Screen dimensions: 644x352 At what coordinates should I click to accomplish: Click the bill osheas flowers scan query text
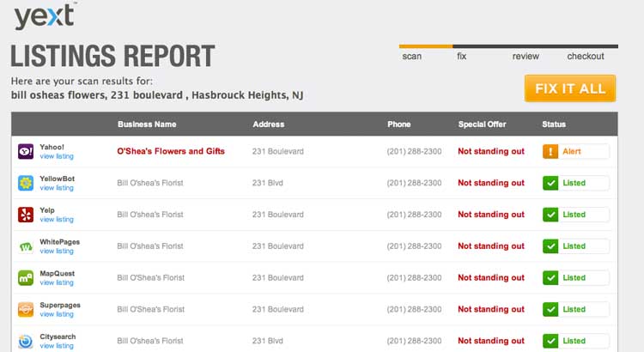click(157, 95)
